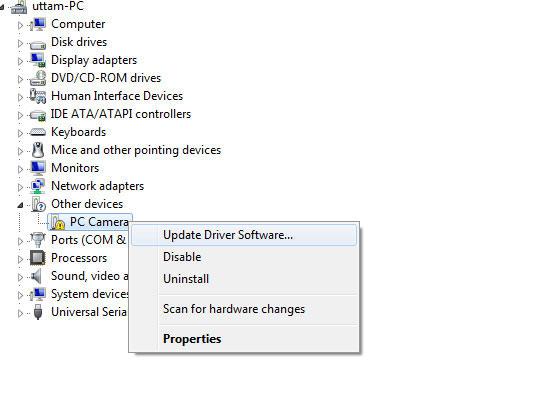550x401 pixels.
Task: Expand the Computer node arrow
Action: (20, 25)
